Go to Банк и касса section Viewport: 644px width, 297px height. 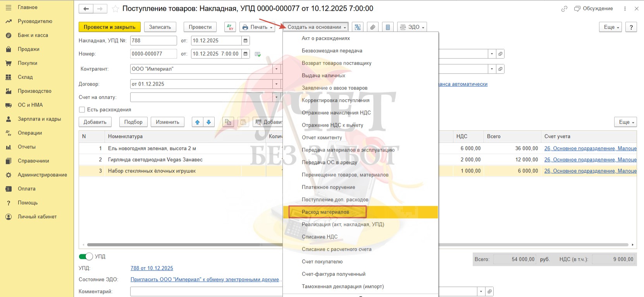click(x=33, y=35)
